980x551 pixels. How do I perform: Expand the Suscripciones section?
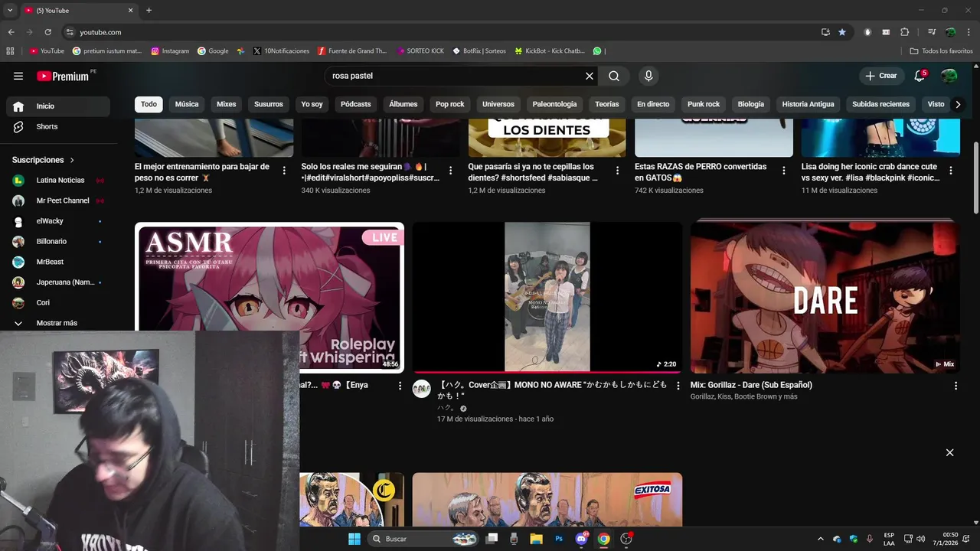point(44,160)
